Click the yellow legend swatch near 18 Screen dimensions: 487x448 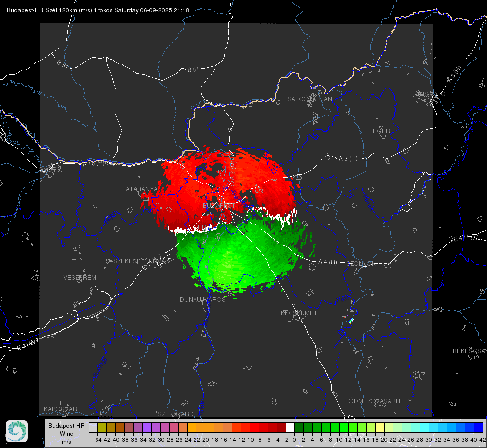click(x=380, y=427)
